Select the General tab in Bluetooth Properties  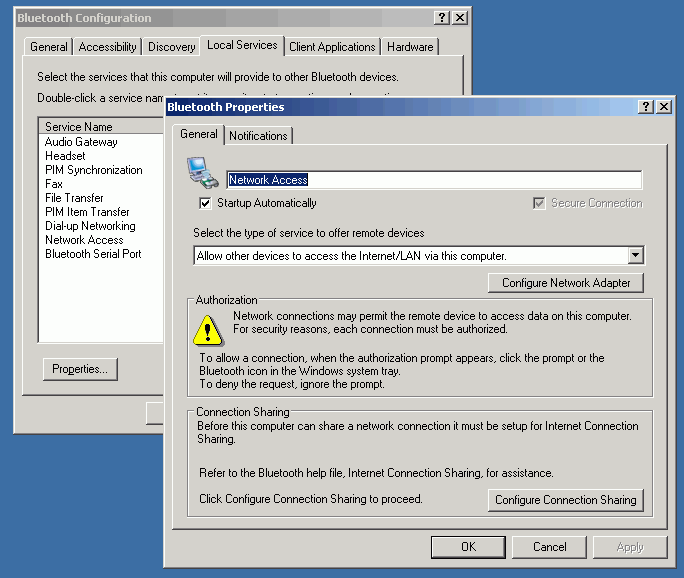(199, 134)
